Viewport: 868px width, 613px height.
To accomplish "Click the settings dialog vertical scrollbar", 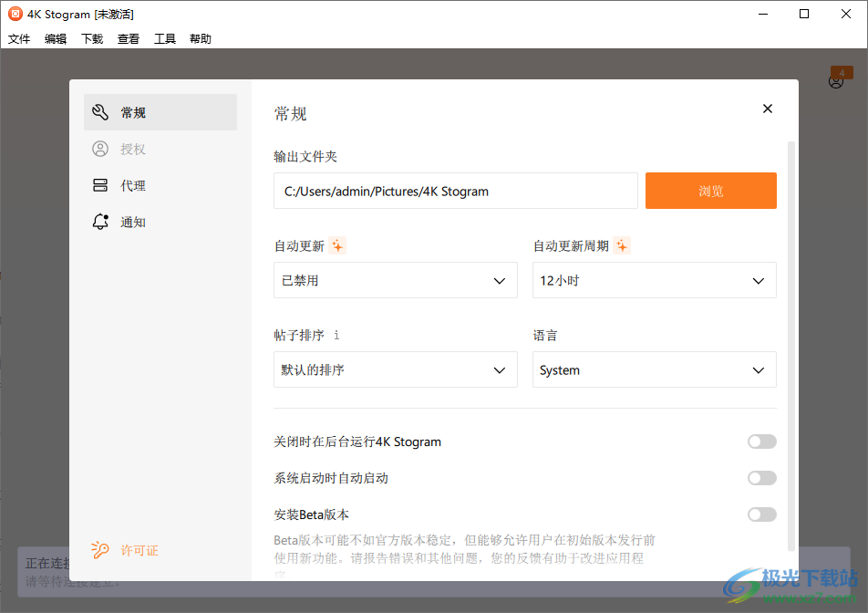I will pyautogui.click(x=791, y=346).
